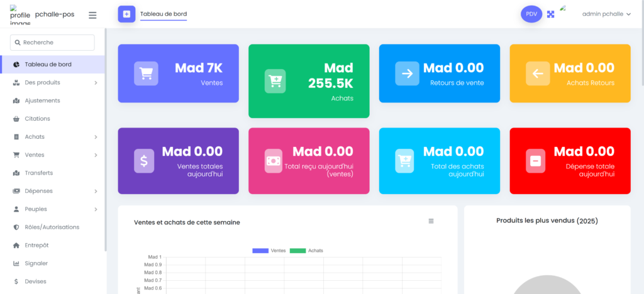Click the green Achats legend color swatch
Viewport: 644px width, 294px height.
click(297, 251)
